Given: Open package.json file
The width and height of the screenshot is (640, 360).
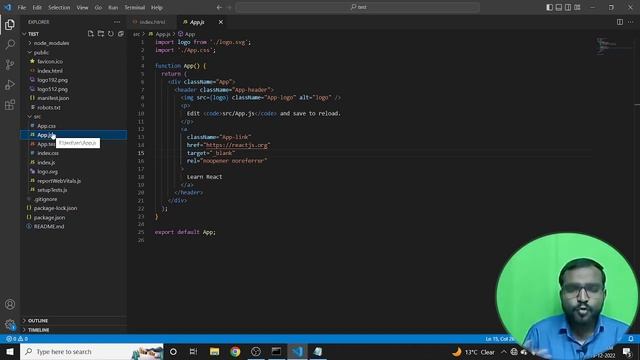Looking at the screenshot, I should [x=74, y=218].
